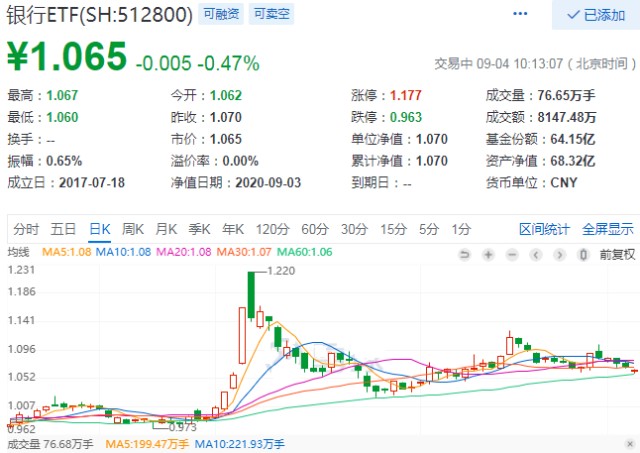Click the MA20:1.08 moving average label
640x453 pixels.
click(184, 252)
